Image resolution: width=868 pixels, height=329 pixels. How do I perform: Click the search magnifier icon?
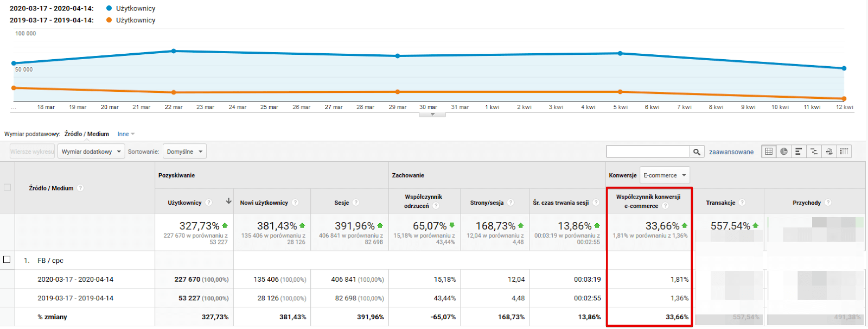(x=697, y=151)
